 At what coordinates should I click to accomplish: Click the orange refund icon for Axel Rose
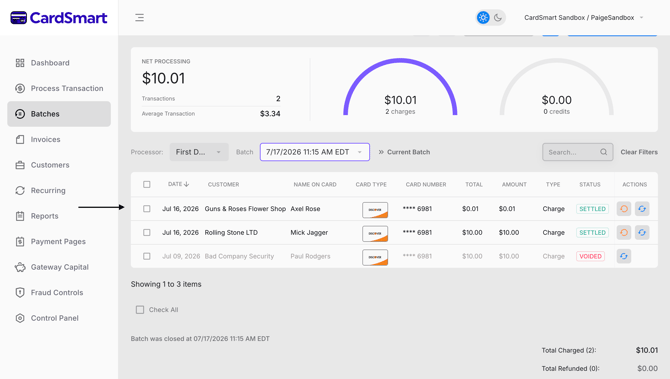point(624,209)
